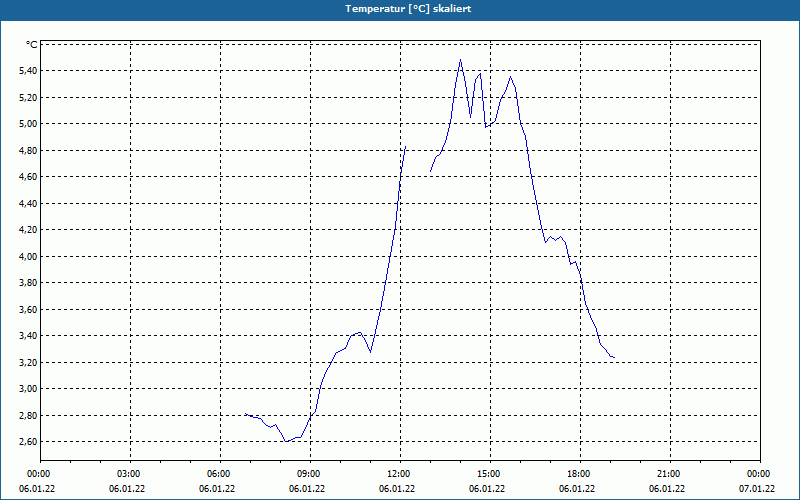This screenshot has height=500, width=800.
Task: Click the 5,40 y-axis value
Action: tap(28, 71)
